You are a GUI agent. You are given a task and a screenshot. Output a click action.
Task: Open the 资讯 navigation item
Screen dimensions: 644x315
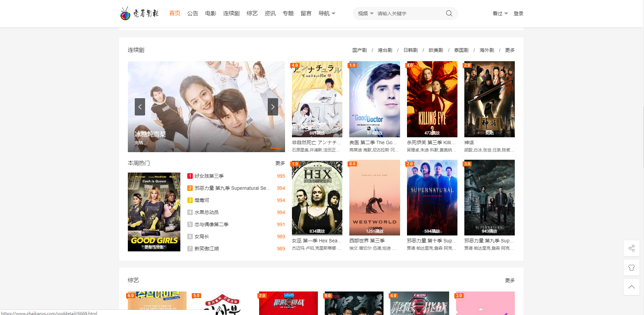tap(270, 13)
